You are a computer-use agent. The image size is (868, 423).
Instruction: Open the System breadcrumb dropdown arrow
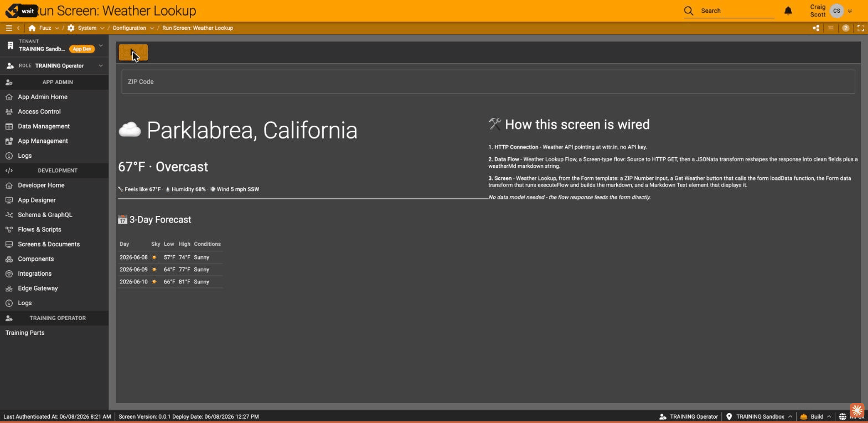click(102, 28)
